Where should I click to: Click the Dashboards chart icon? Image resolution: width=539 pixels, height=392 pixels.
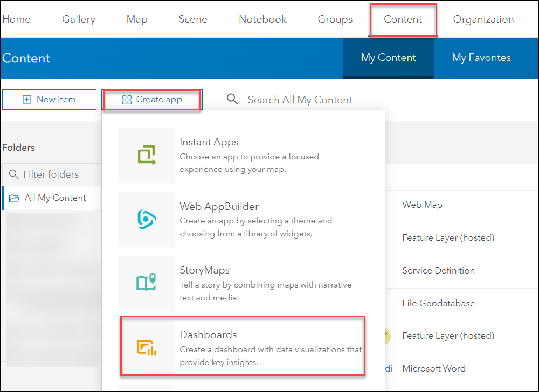(x=147, y=347)
